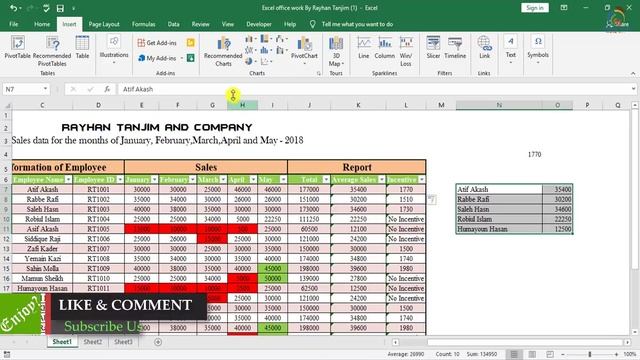Insert a Link

click(484, 47)
